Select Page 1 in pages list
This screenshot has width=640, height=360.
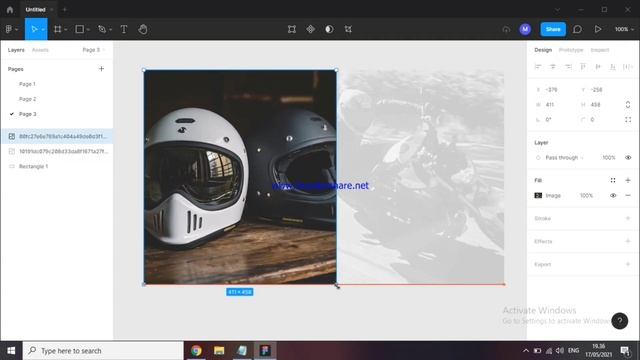tap(27, 84)
